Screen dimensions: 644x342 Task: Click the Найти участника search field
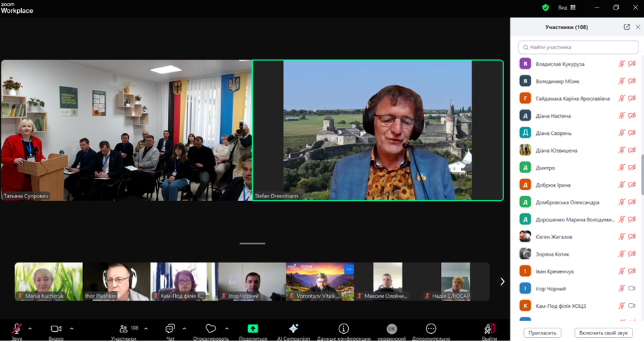pos(578,47)
